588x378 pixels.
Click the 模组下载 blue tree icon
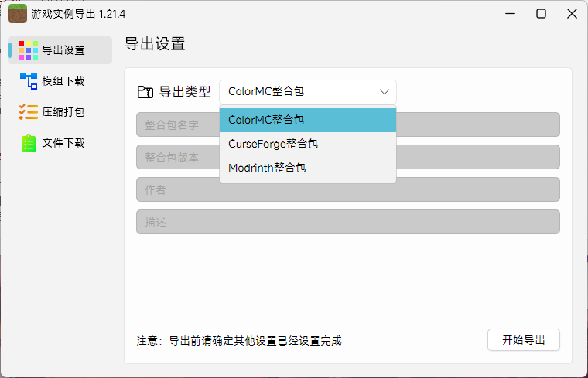(29, 81)
